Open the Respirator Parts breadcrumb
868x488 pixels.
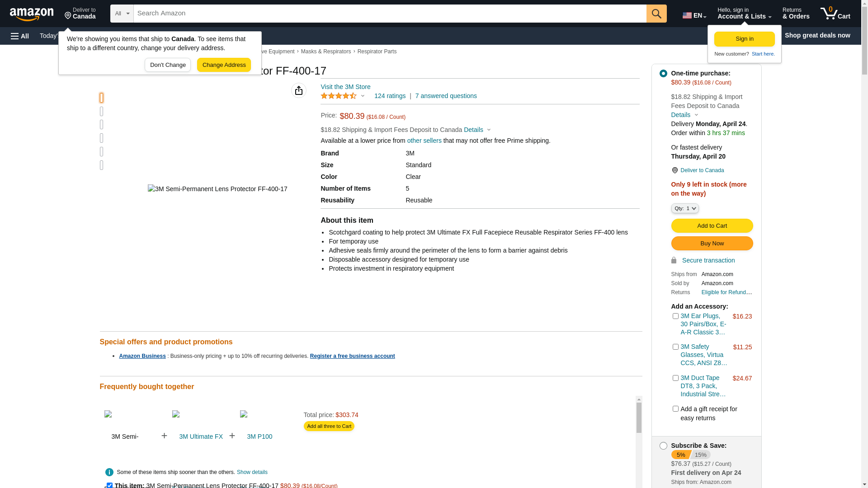(x=377, y=52)
